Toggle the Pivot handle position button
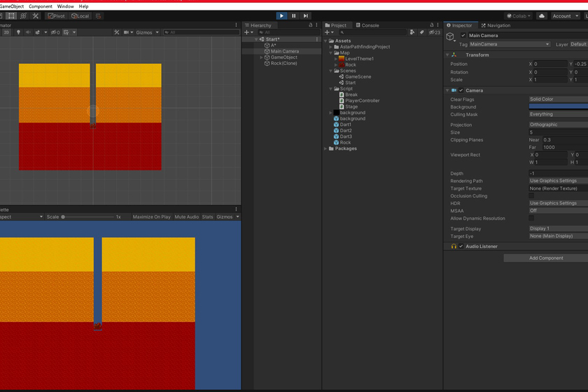Screen dimensions: 588x392 [56, 15]
